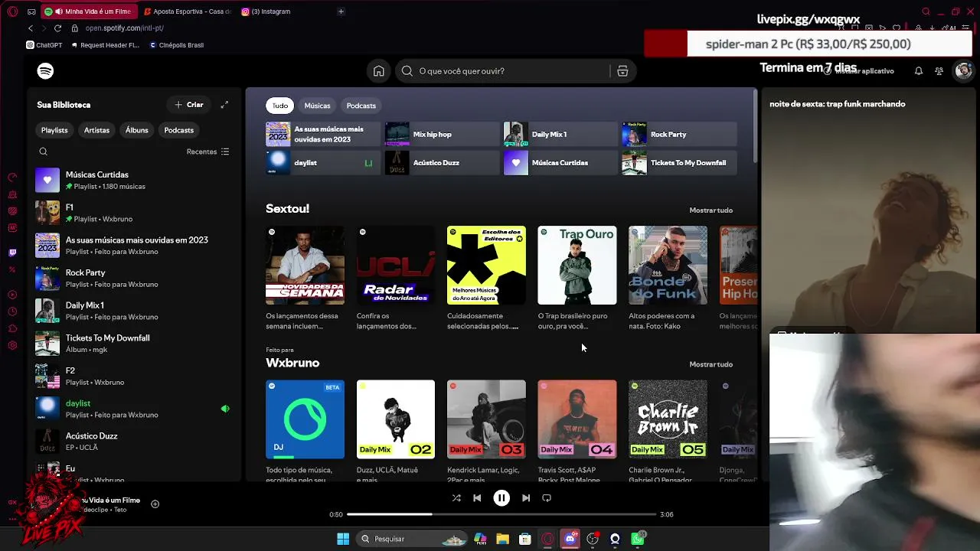
Task: Open the notifications bell in Spotify header
Action: 919,71
